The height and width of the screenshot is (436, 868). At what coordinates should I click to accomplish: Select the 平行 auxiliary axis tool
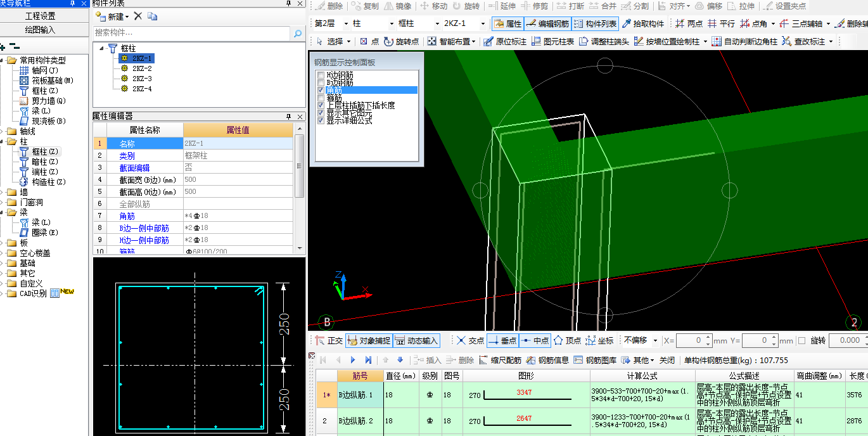click(x=721, y=24)
